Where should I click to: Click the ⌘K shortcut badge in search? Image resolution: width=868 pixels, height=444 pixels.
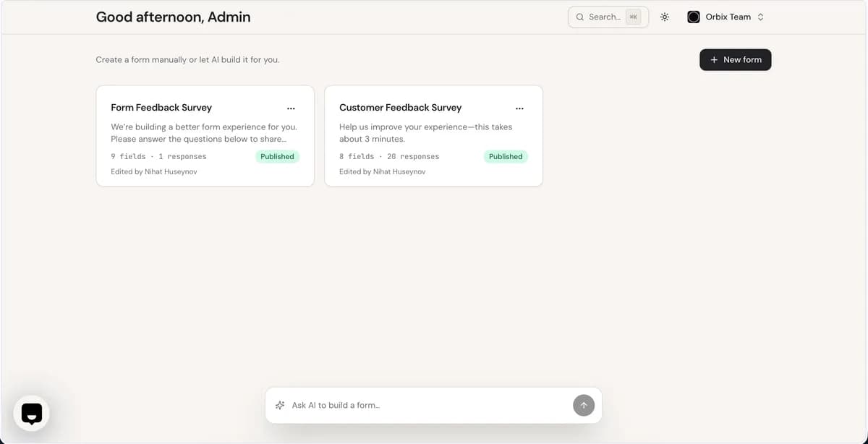pos(634,17)
